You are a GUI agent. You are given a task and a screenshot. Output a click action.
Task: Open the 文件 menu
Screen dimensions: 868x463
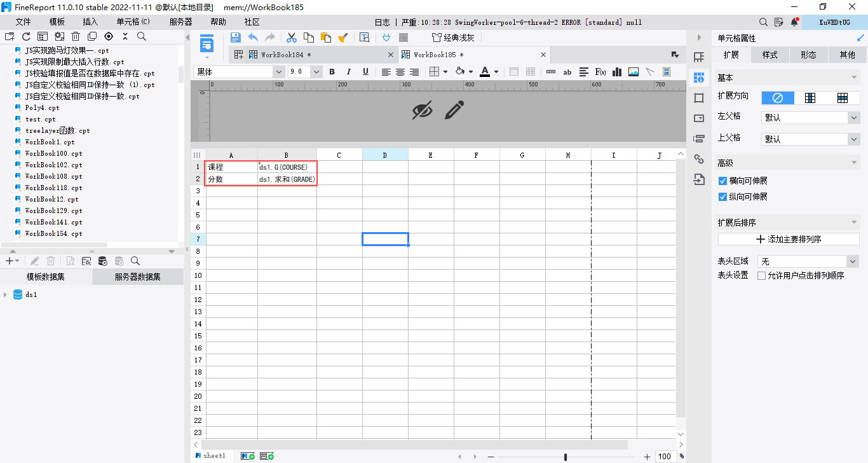(24, 22)
